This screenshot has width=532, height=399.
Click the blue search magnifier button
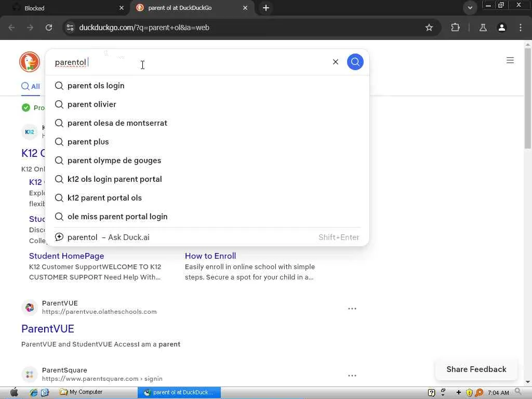(x=355, y=62)
